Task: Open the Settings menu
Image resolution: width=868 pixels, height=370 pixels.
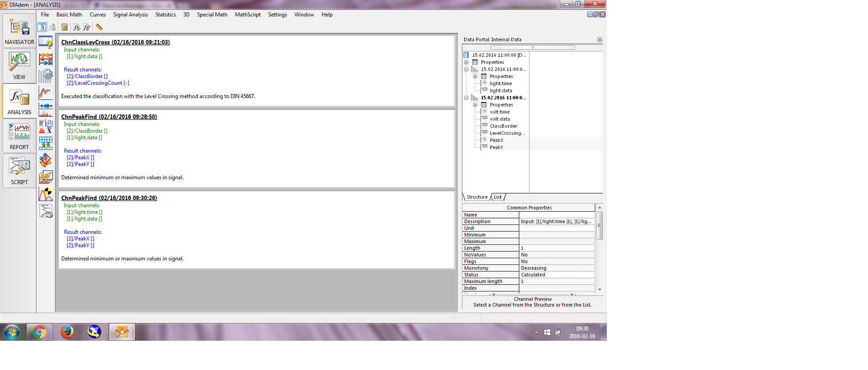Action: click(278, 15)
